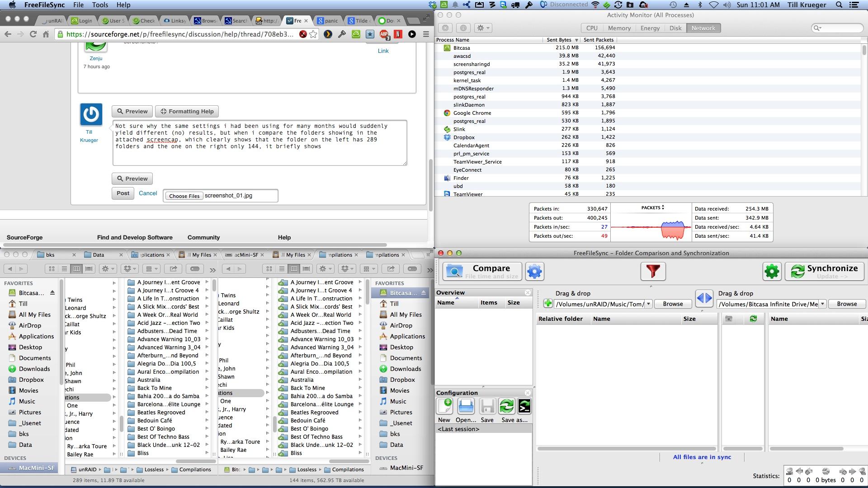This screenshot has height=488, width=868.
Task: Click the Cancel link beside Post
Action: click(x=148, y=193)
